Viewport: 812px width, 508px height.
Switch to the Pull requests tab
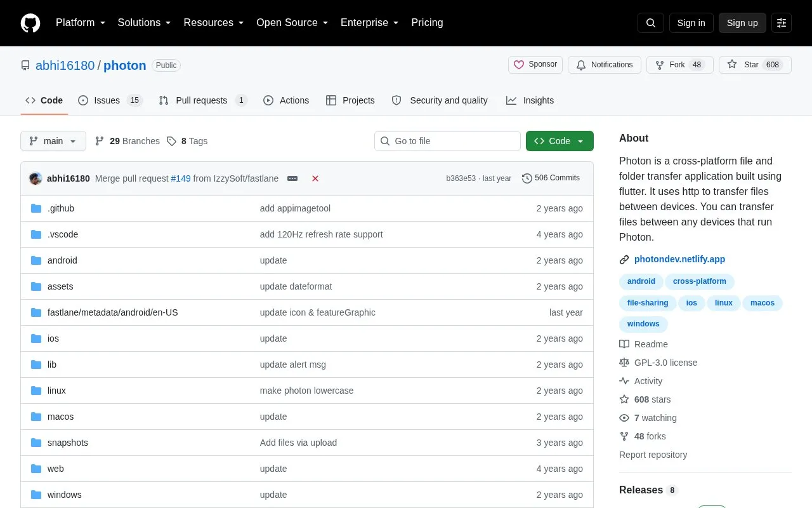pyautogui.click(x=203, y=100)
